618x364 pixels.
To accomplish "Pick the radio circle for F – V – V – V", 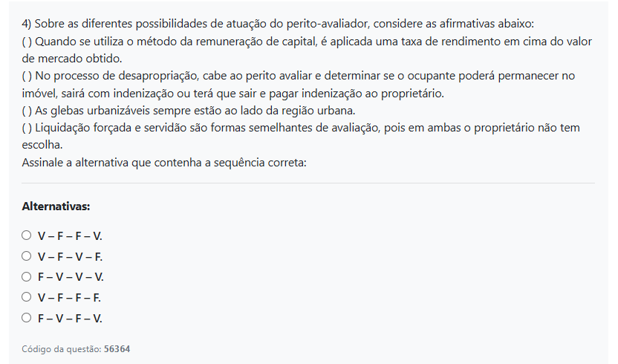I will (x=27, y=276).
